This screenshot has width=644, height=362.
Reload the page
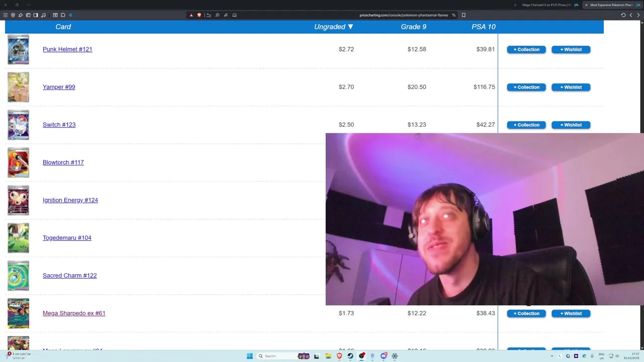tap(623, 15)
